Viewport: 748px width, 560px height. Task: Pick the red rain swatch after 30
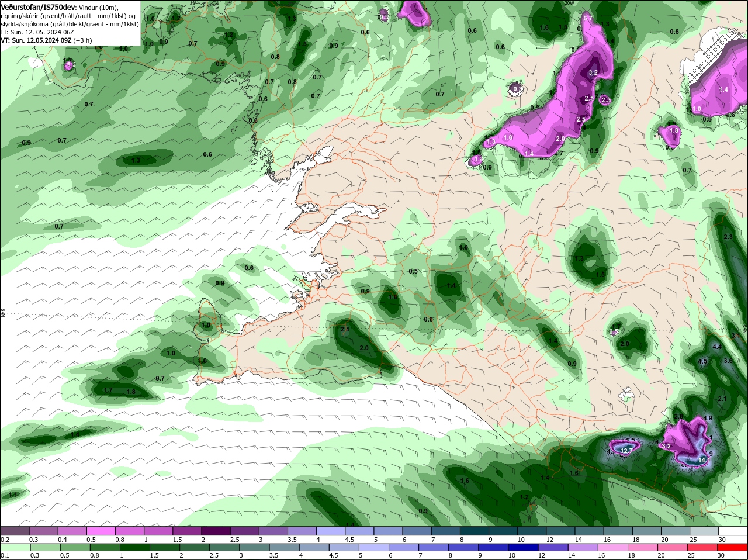(x=733, y=547)
